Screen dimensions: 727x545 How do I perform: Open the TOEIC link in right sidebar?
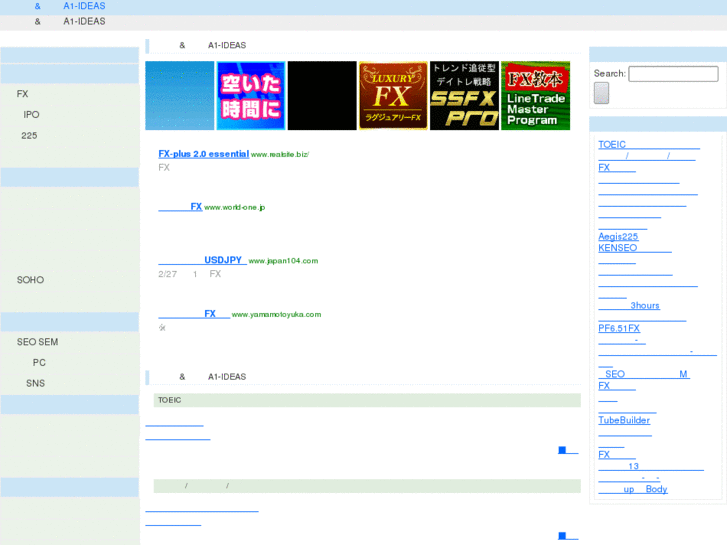click(x=649, y=144)
